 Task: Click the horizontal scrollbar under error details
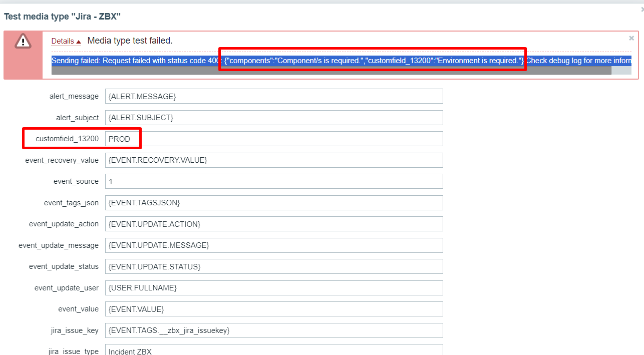coord(332,71)
